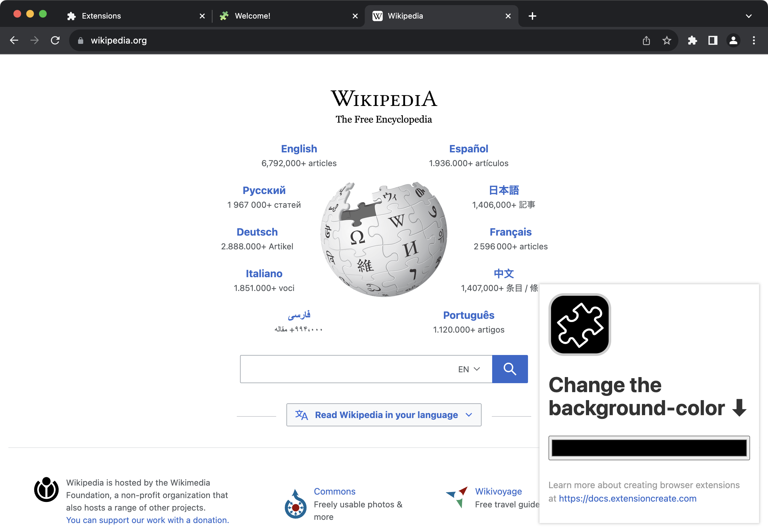View site info via lock icon
768x532 pixels.
[80, 40]
